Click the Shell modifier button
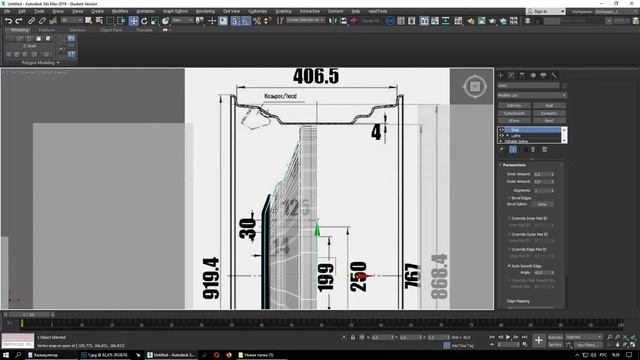640x360 pixels. point(549,106)
